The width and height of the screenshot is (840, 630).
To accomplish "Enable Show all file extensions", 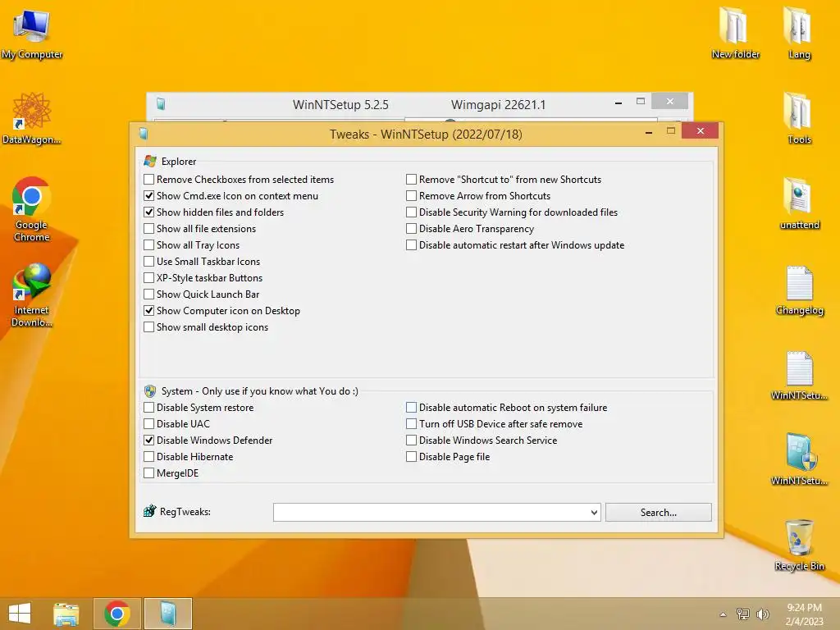I will pos(149,228).
